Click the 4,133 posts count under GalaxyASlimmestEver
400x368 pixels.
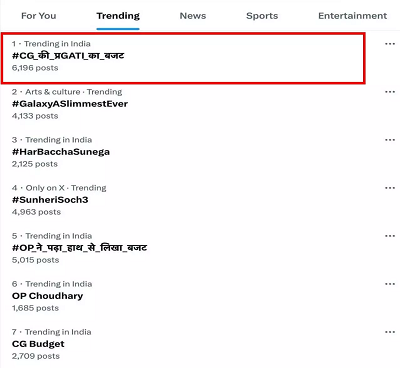tap(35, 116)
